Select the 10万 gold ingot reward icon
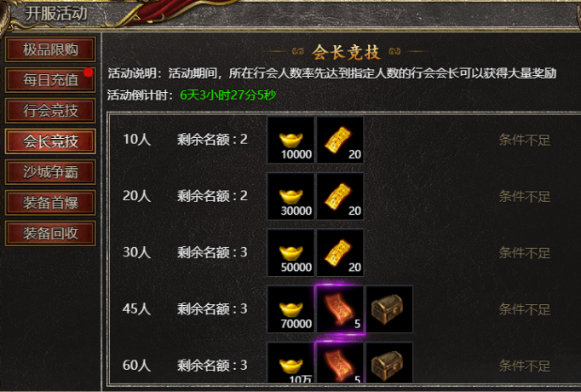Screen dimensions: 581x392 [290, 362]
